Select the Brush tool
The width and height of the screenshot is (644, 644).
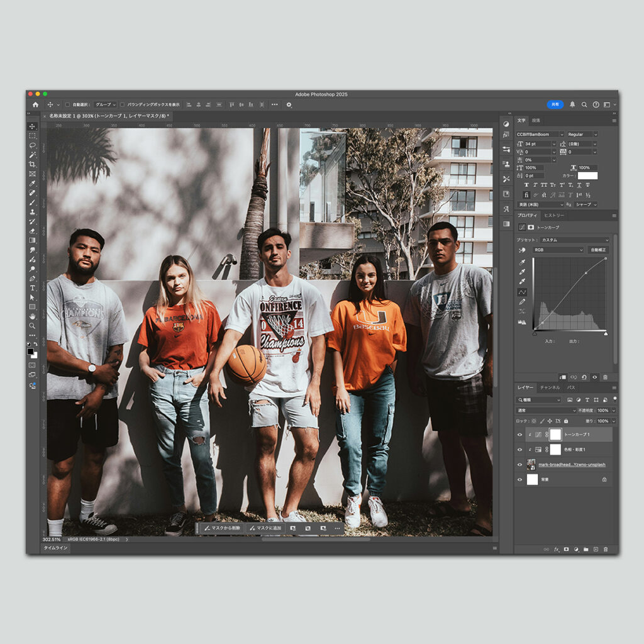coord(32,202)
